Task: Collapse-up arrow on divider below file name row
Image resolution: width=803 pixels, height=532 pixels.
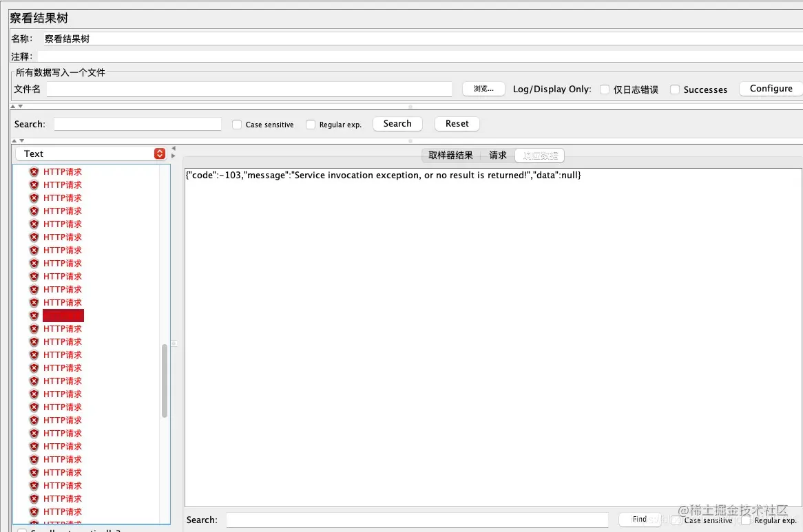Action: pyautogui.click(x=13, y=107)
